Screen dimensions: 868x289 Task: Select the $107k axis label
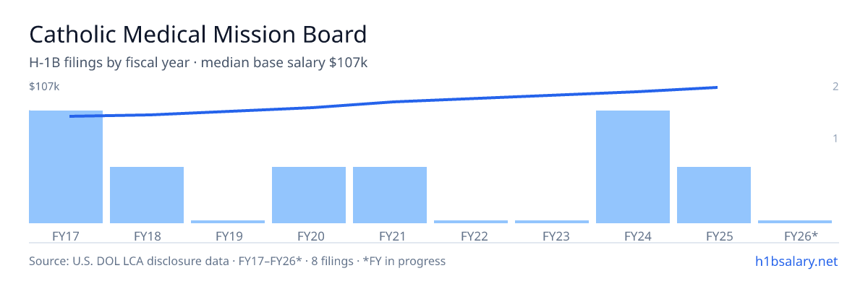[44, 87]
